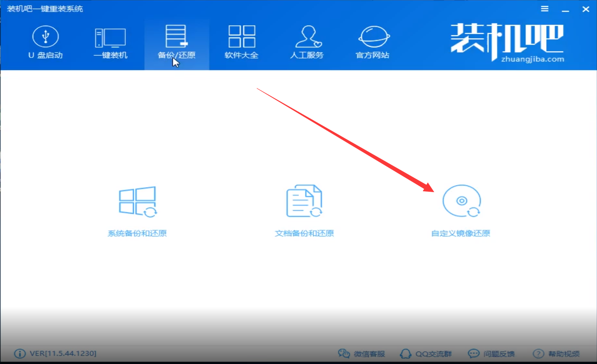
Task: Click the Windows logo system backup icon
Action: click(137, 201)
